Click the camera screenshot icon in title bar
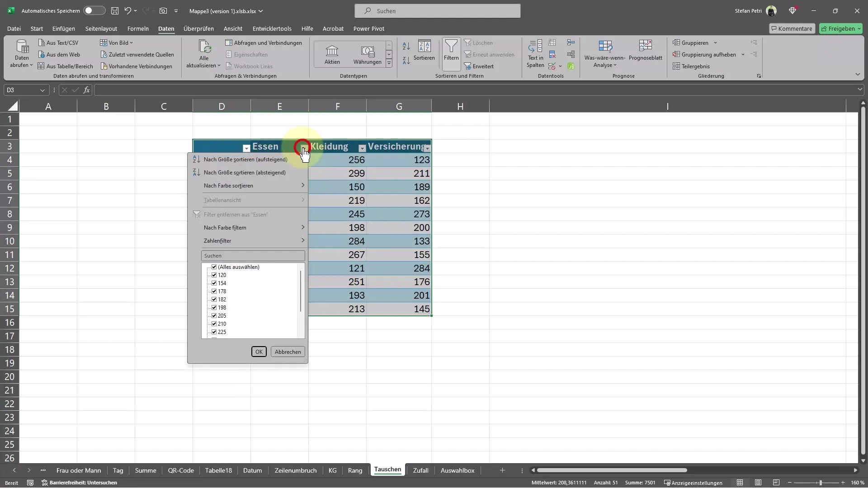868x488 pixels. (x=163, y=10)
